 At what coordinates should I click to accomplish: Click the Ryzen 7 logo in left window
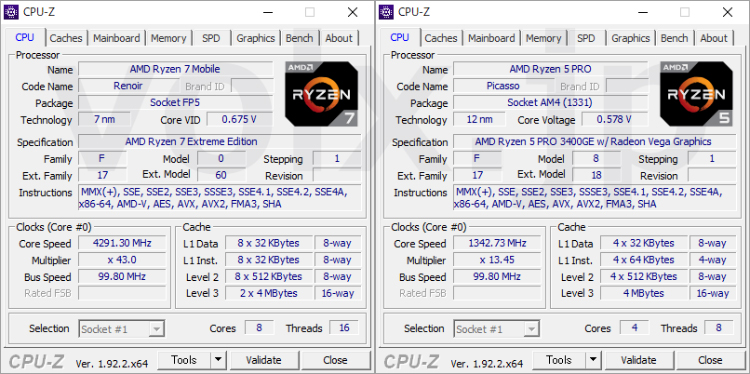321,94
